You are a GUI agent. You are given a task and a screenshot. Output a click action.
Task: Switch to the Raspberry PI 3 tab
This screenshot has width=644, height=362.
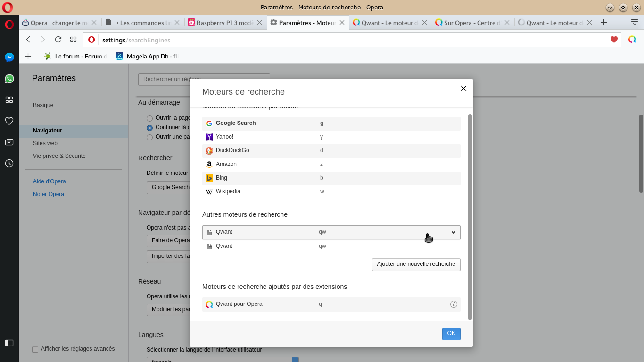pyautogui.click(x=225, y=22)
